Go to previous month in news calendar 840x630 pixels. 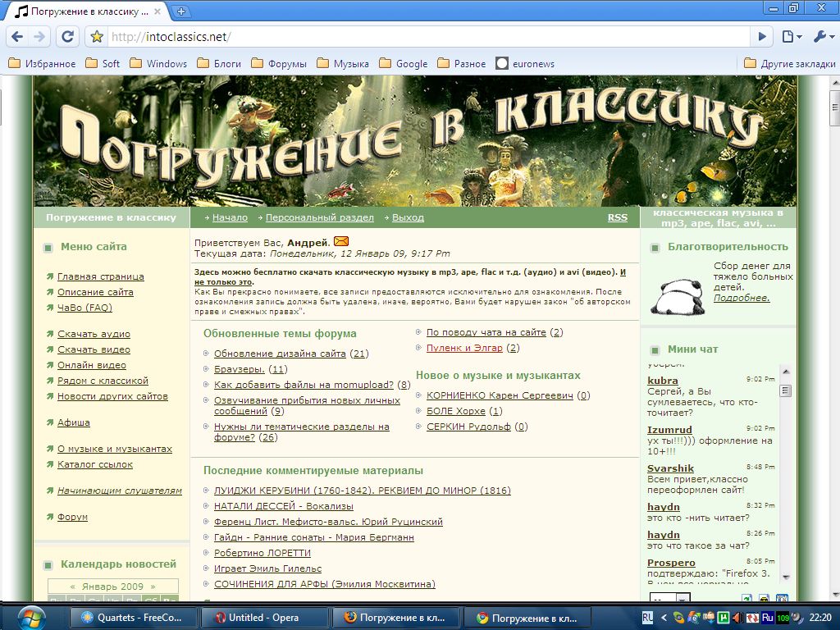tap(72, 587)
